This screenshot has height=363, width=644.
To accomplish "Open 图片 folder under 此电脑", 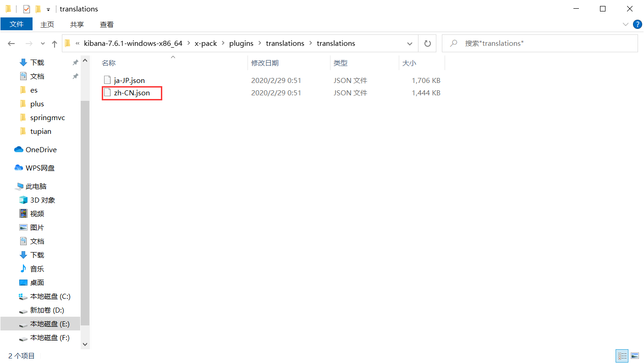I will click(x=37, y=227).
